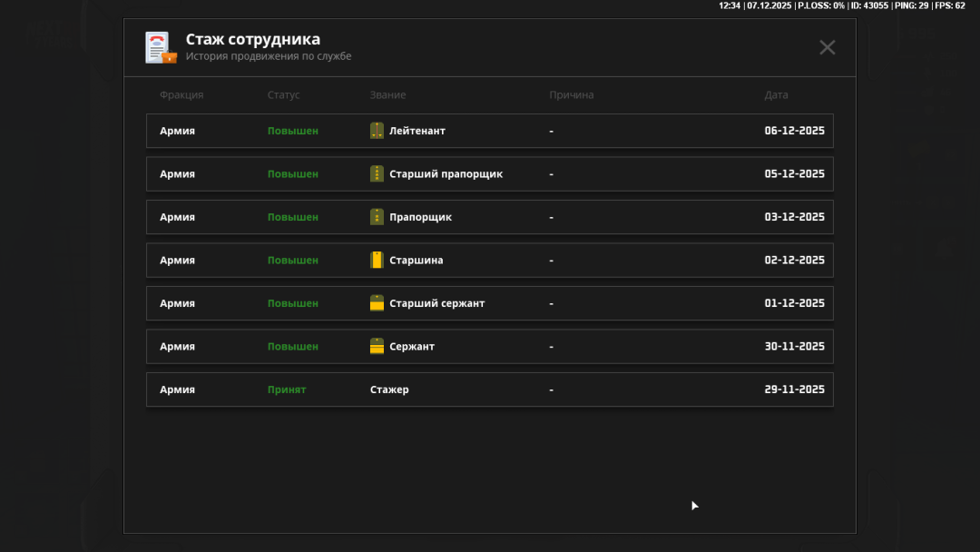
Task: Click Армия in the Прапорщик row
Action: click(177, 217)
